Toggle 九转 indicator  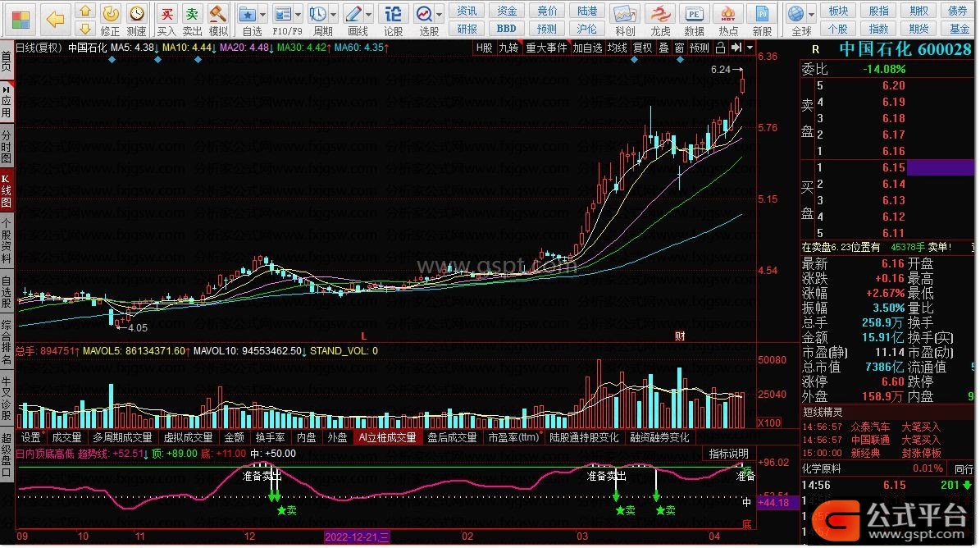[508, 48]
